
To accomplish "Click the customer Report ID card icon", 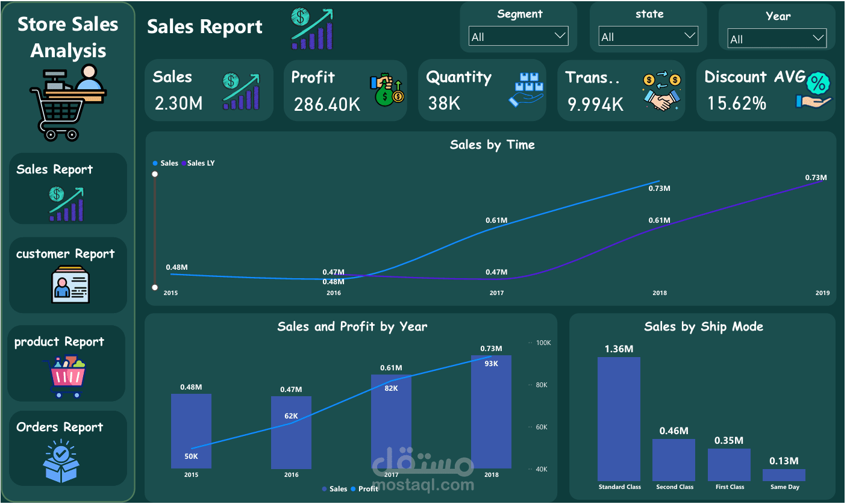I will [x=70, y=284].
